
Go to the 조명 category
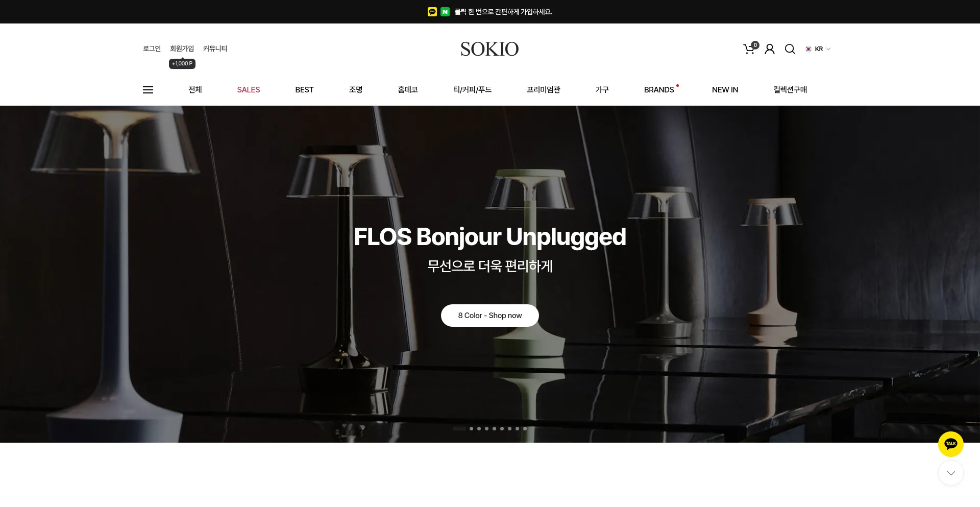[356, 90]
